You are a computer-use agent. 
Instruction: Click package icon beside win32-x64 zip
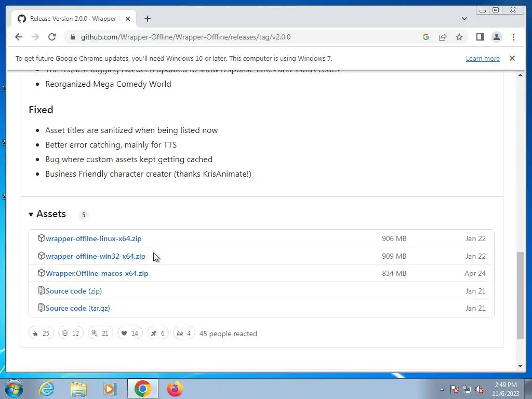point(42,256)
